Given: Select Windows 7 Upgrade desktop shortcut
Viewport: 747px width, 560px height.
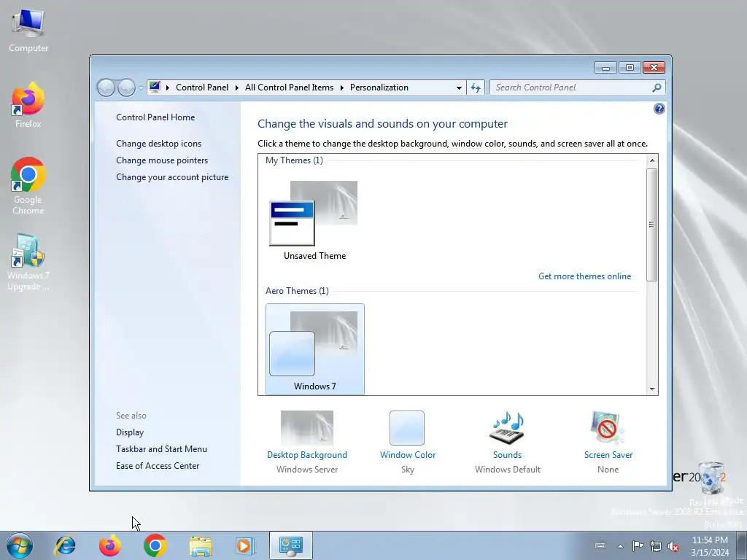Looking at the screenshot, I should click(28, 262).
